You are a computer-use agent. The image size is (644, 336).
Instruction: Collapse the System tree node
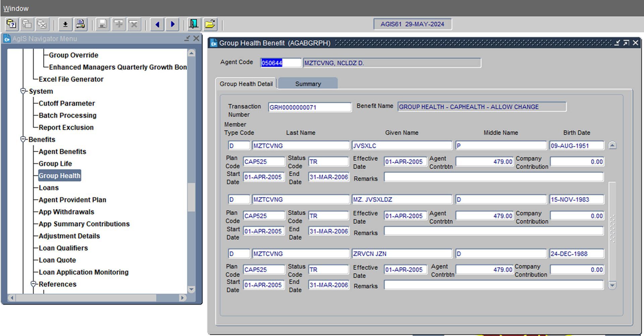coord(23,91)
